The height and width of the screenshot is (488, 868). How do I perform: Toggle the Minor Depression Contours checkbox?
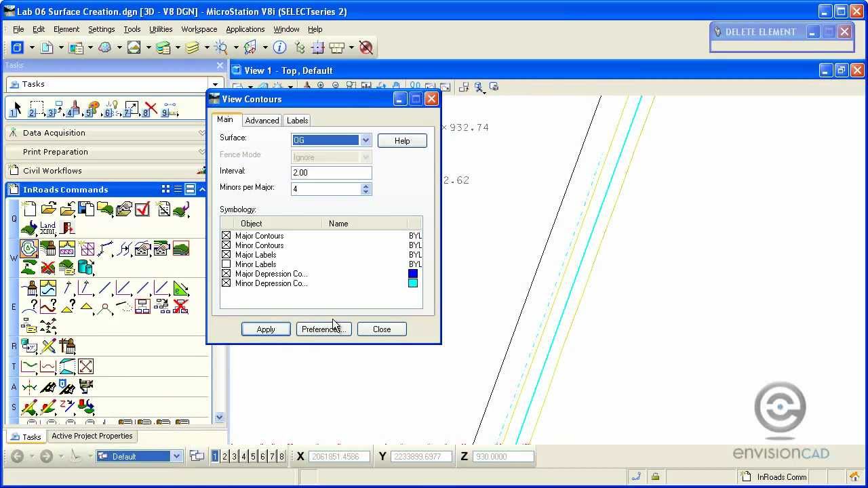pos(226,283)
